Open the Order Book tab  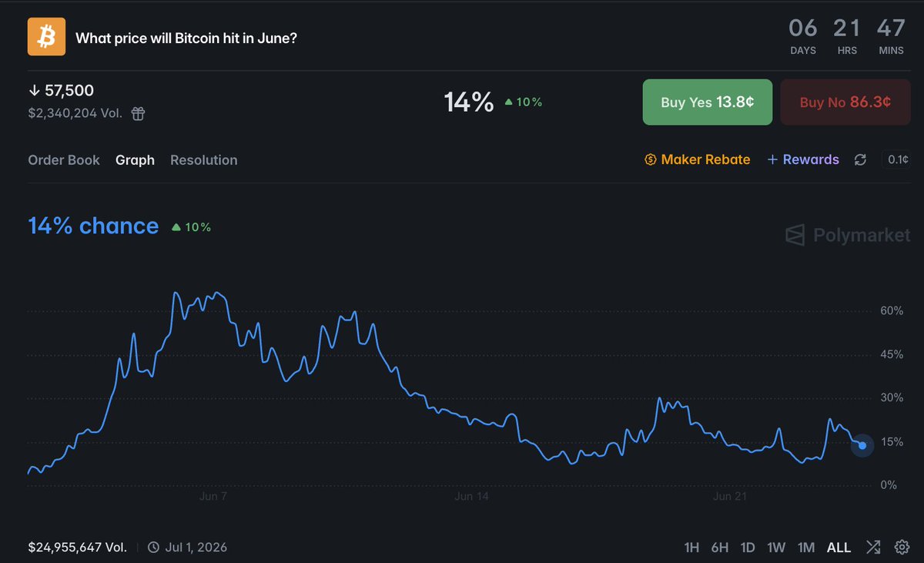coord(64,160)
